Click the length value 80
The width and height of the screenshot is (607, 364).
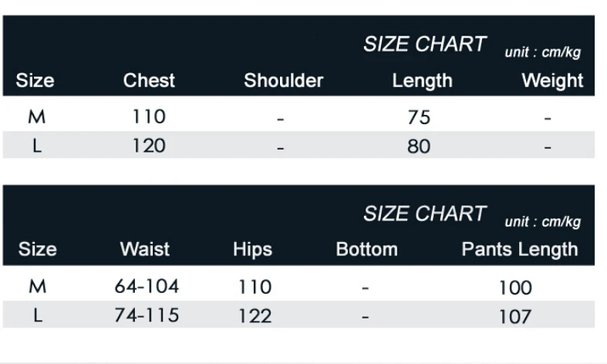[419, 146]
